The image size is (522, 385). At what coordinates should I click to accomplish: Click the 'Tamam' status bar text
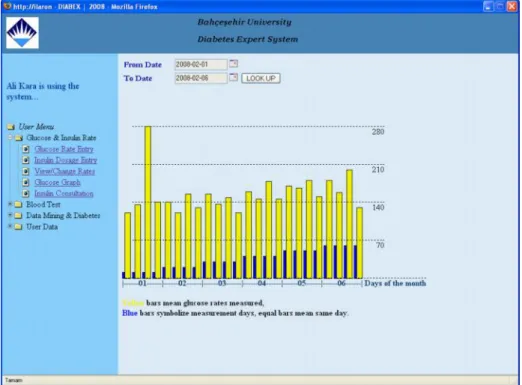click(14, 380)
